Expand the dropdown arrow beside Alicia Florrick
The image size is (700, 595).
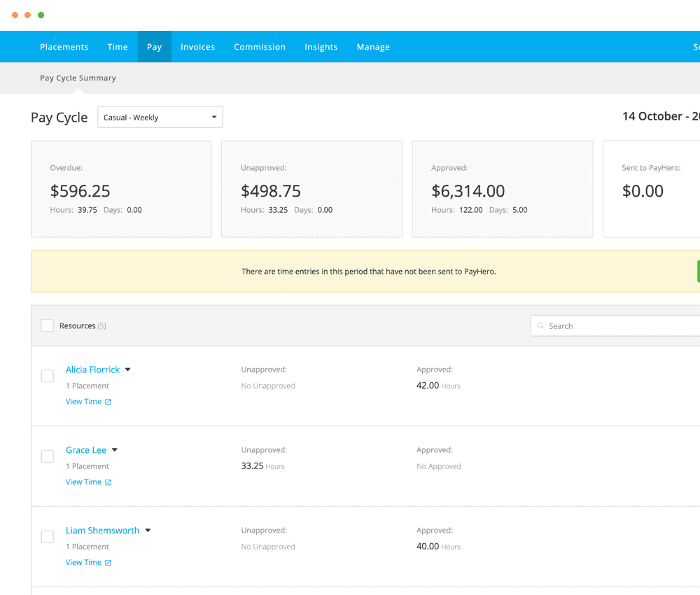pyautogui.click(x=127, y=369)
